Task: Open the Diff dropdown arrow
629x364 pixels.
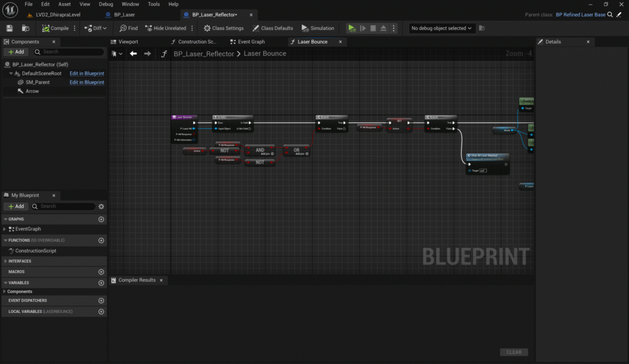Action: pos(104,28)
